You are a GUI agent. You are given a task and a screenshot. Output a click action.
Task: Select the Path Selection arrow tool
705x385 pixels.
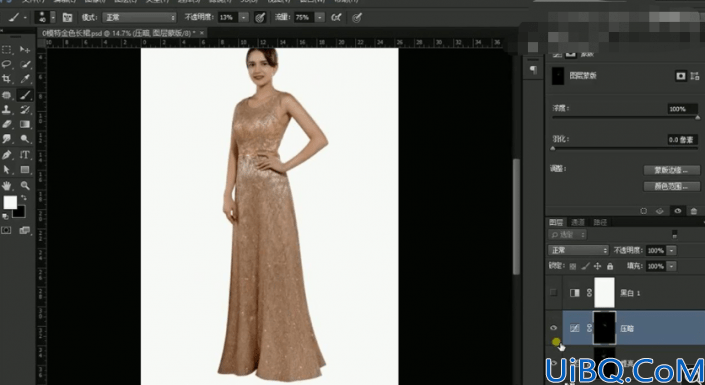click(7, 170)
